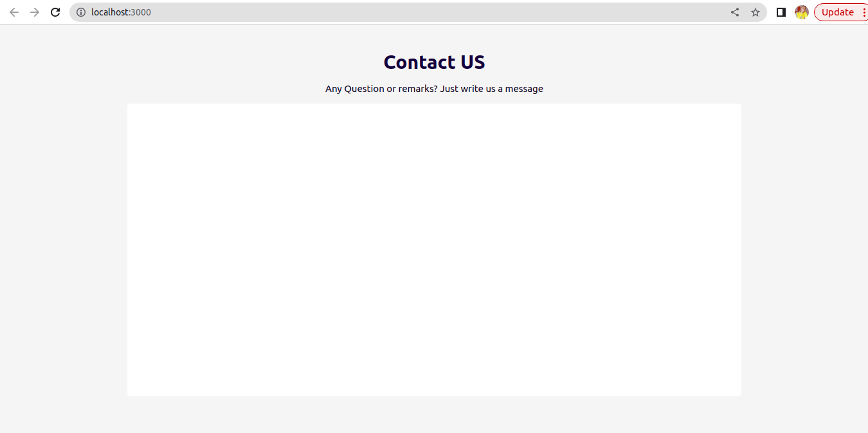Viewport: 868px width, 433px height.
Task: Click inside the empty white contact card
Action: point(434,250)
